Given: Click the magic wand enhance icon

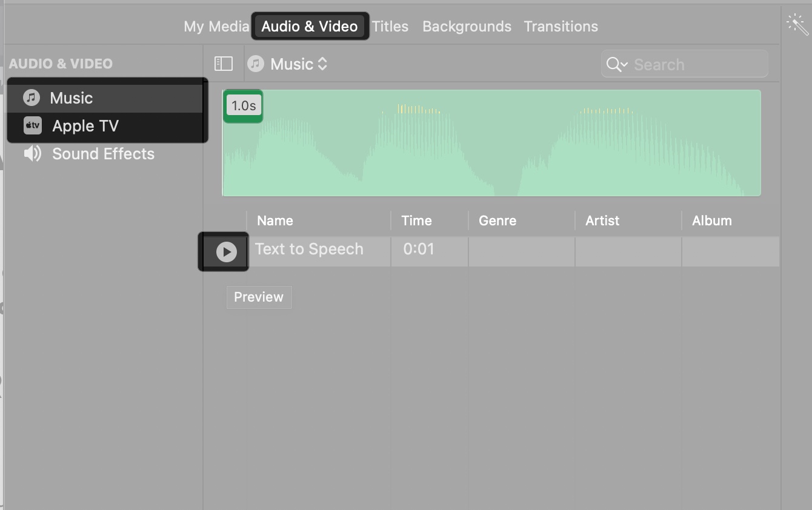Looking at the screenshot, I should pos(797,24).
